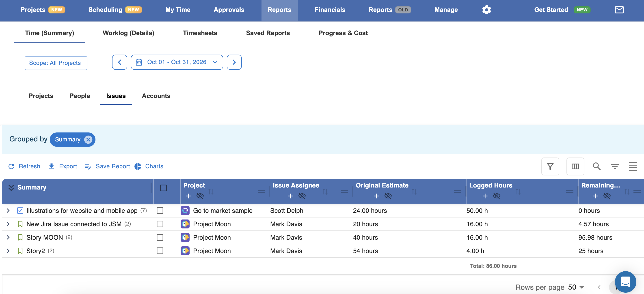Screen dimensions: 644x294
Task: Toggle the select-all checkbox in header
Action: click(163, 188)
